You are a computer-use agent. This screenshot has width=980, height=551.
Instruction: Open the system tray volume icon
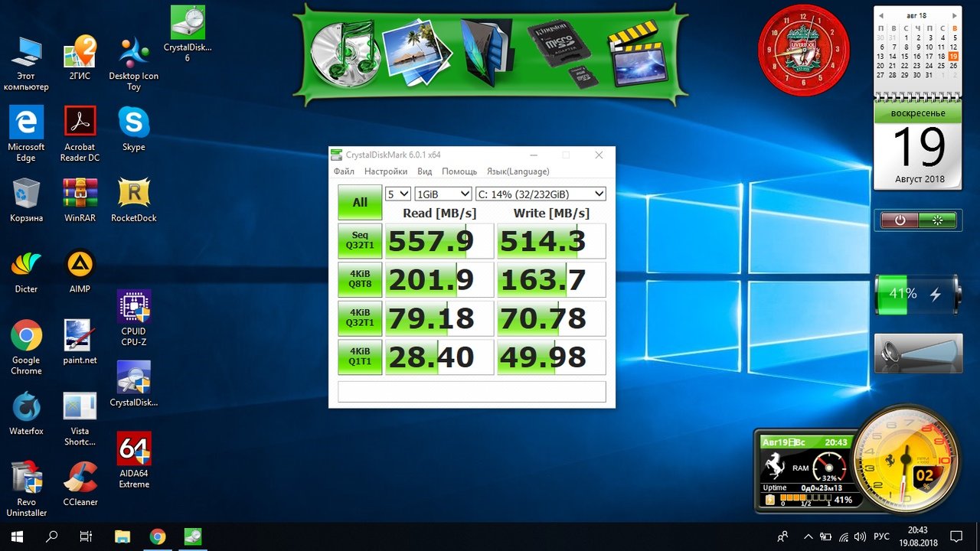point(861,536)
